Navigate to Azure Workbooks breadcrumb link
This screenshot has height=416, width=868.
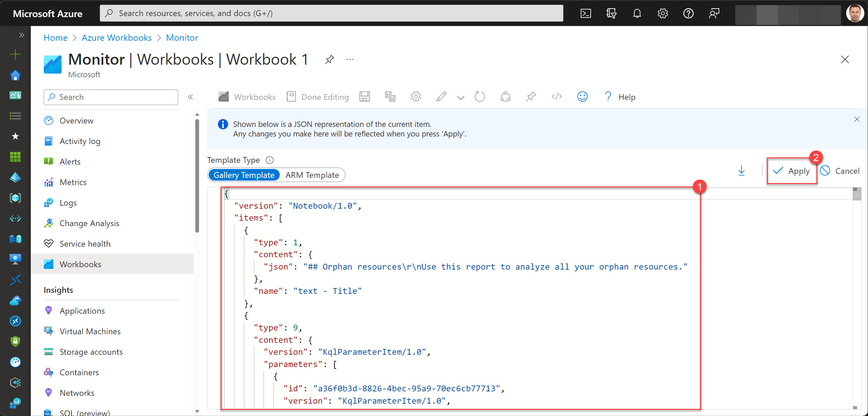pos(117,38)
